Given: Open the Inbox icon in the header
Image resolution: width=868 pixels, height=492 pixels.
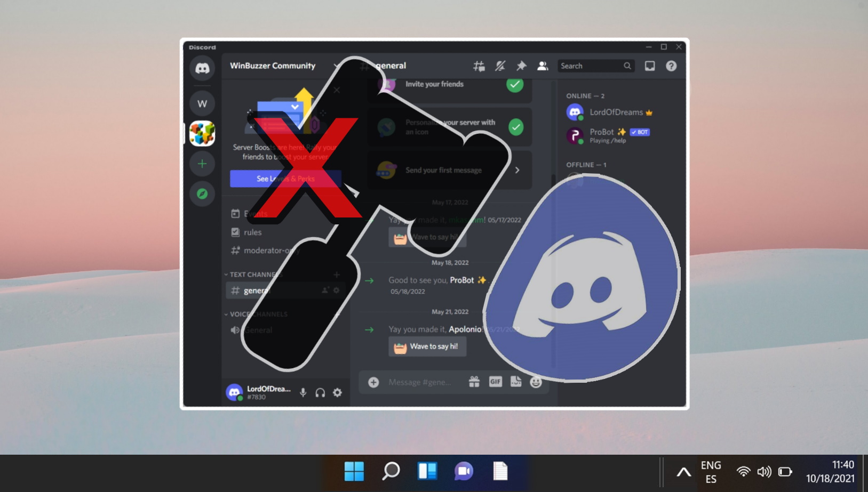Looking at the screenshot, I should pyautogui.click(x=650, y=66).
